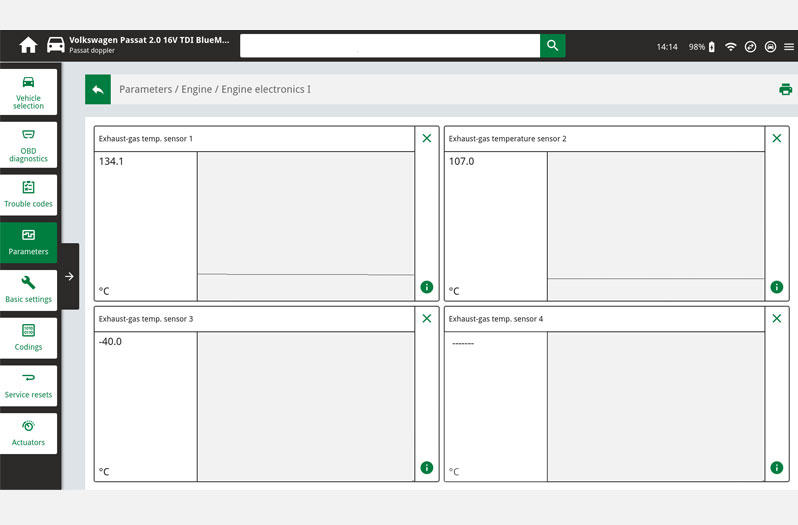
Task: Switch to Trouble codes
Action: click(29, 194)
